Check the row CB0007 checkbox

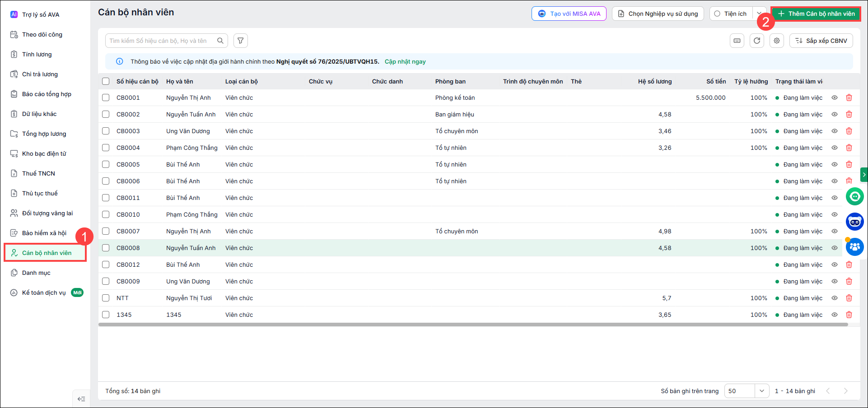pyautogui.click(x=106, y=231)
